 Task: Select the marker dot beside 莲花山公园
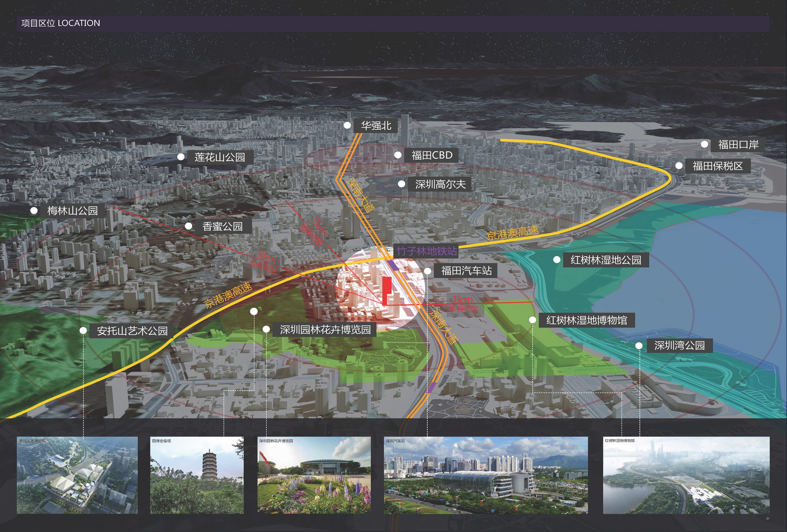point(181,157)
